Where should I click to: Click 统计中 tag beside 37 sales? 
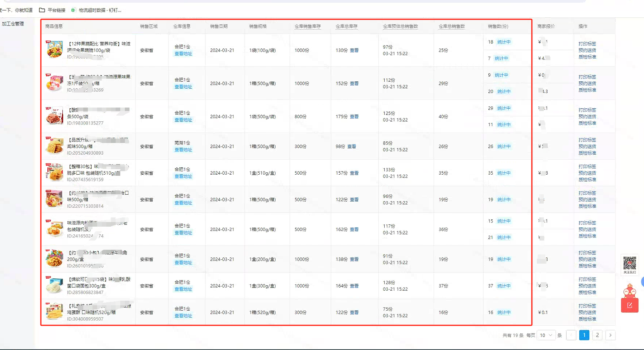[x=504, y=286]
